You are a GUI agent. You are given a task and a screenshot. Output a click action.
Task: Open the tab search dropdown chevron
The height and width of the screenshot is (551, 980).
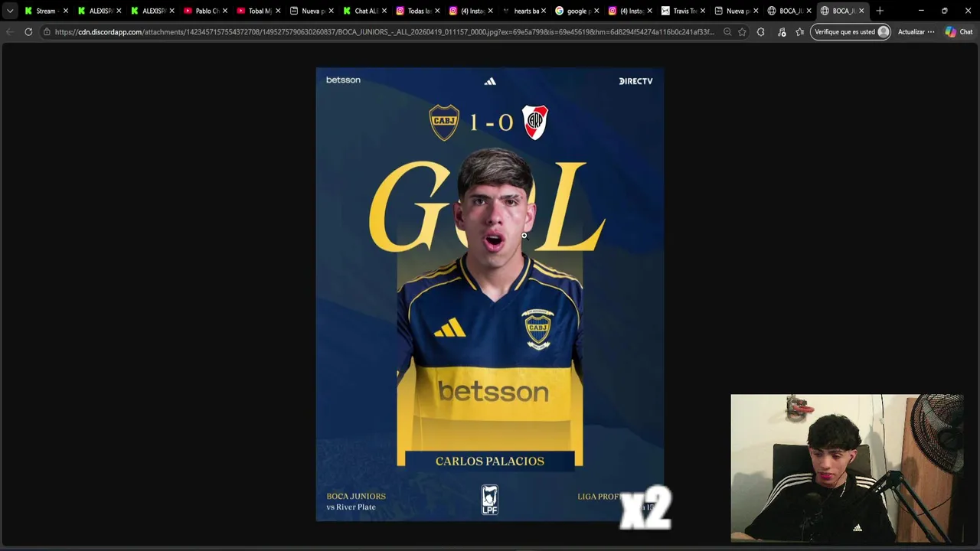pos(10,11)
